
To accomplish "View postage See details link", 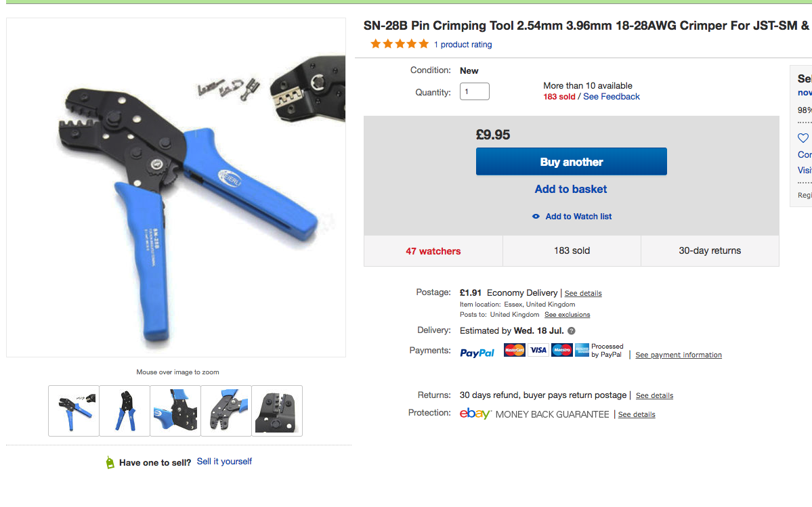I will 583,294.
